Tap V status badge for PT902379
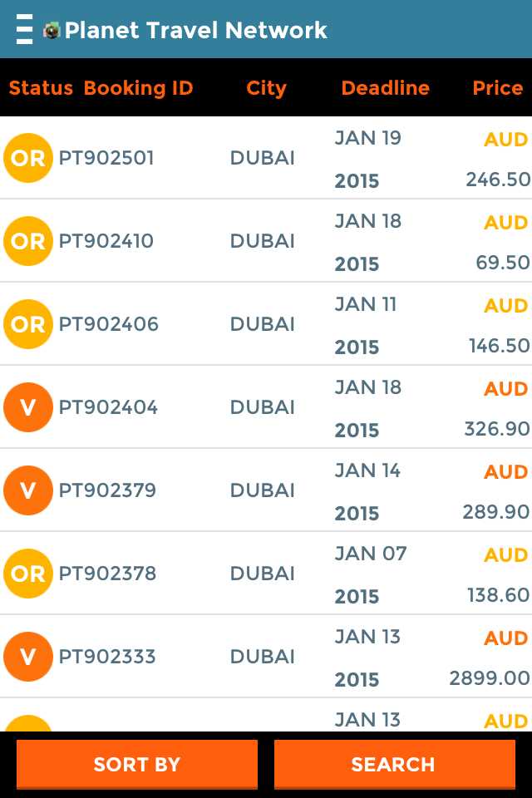 coord(28,490)
